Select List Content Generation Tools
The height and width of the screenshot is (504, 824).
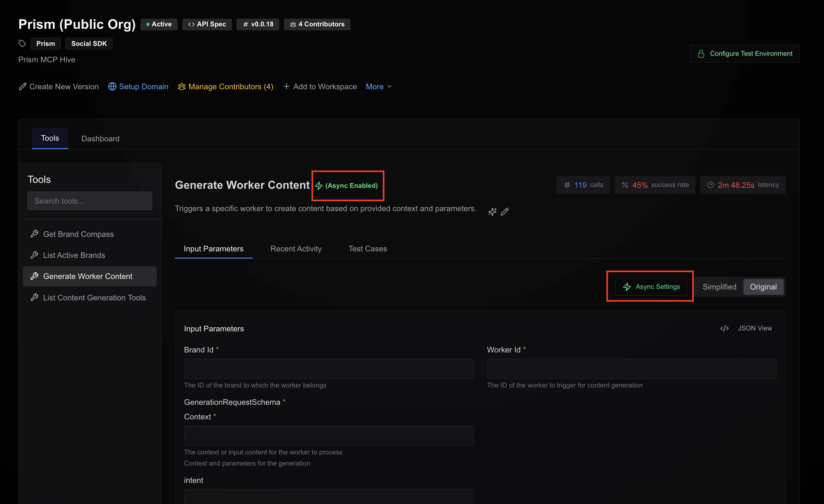coord(90,298)
